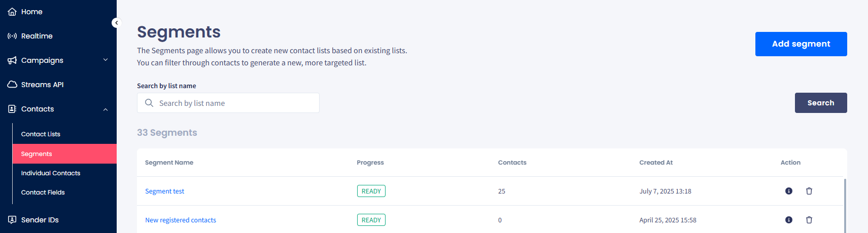Open Contact Lists page
The image size is (868, 233).
click(x=41, y=134)
